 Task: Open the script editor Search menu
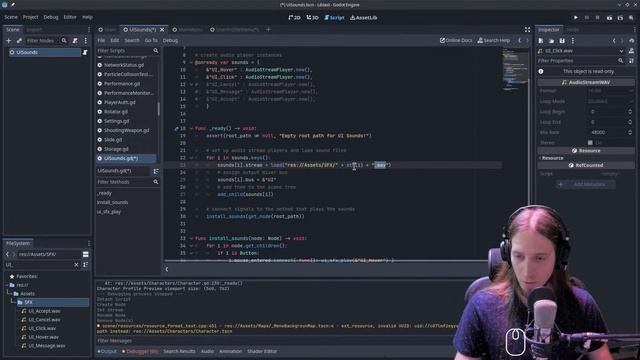(x=132, y=40)
